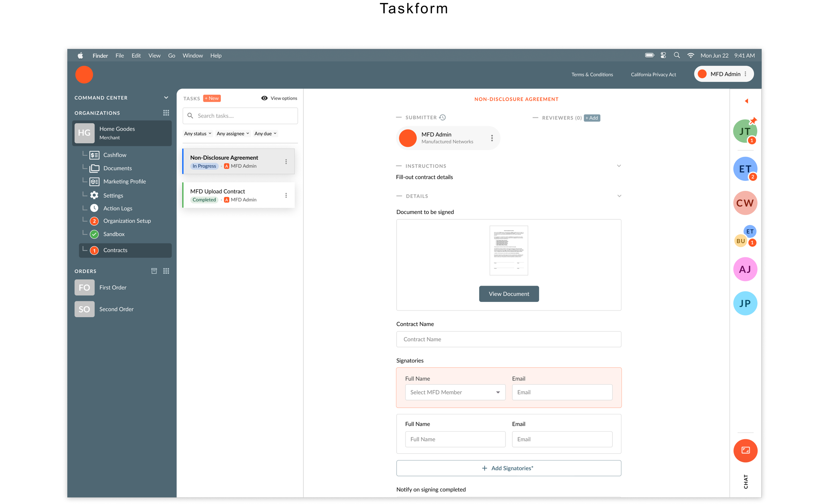Collapse chat panel with orange arrow
Screen dimensions: 829x504
pos(746,101)
